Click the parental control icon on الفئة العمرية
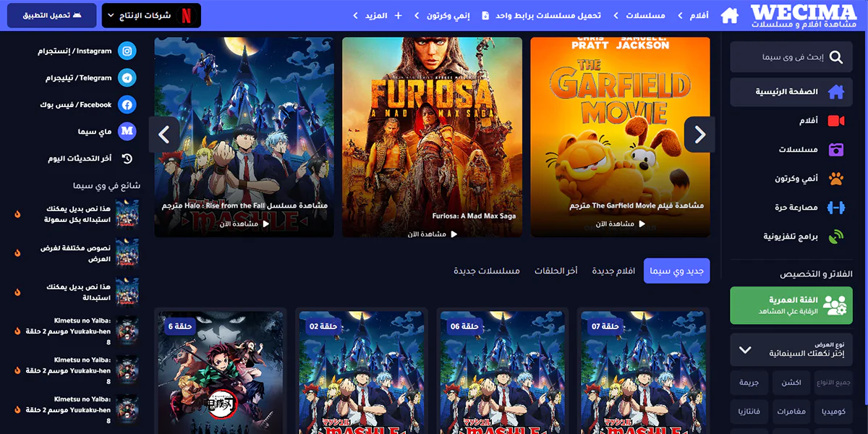Screen dimensions: 868x434 click(835, 305)
